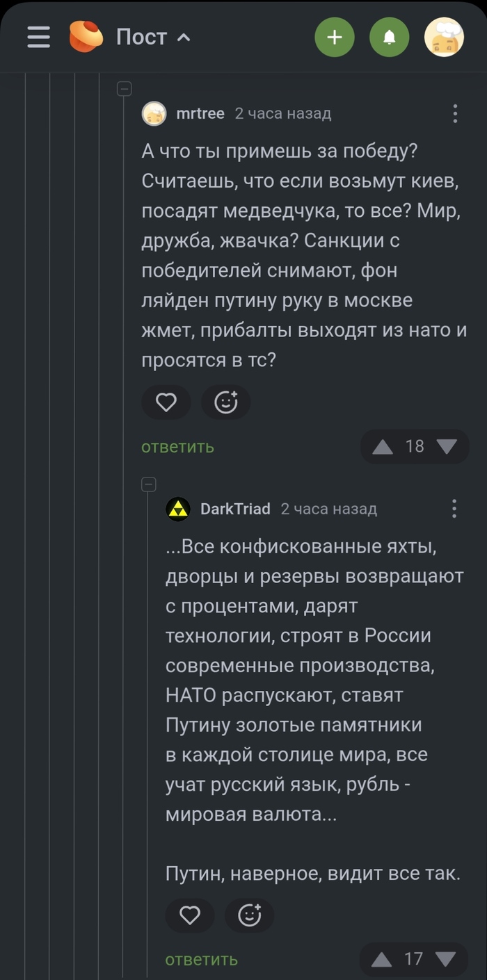Image resolution: width=487 pixels, height=980 pixels.
Task: Upvote DarkTriad's comment
Action: click(381, 960)
